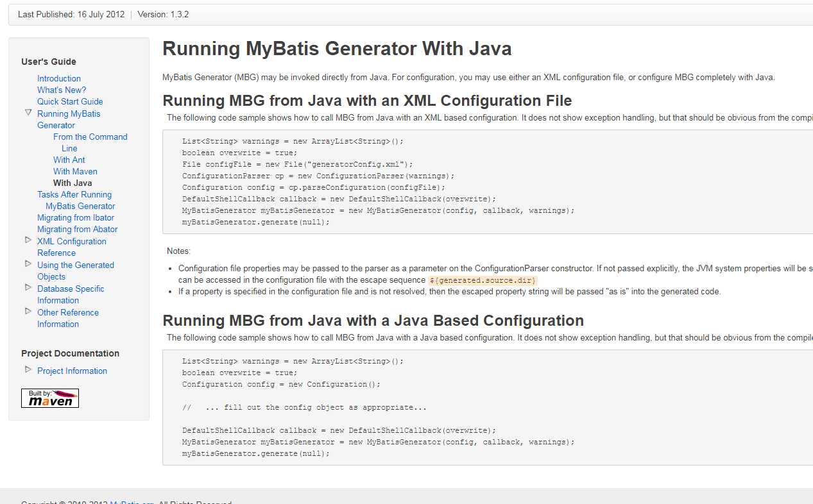The image size is (813, 504).
Task: Expand the XML Configuration Reference section
Action: [x=28, y=240]
